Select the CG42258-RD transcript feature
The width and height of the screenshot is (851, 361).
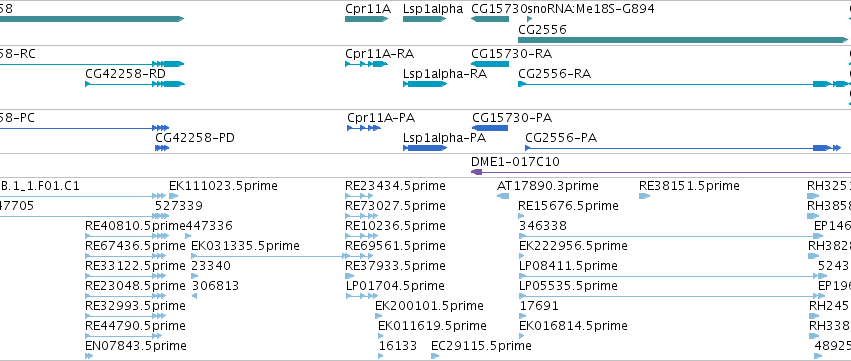[135, 84]
